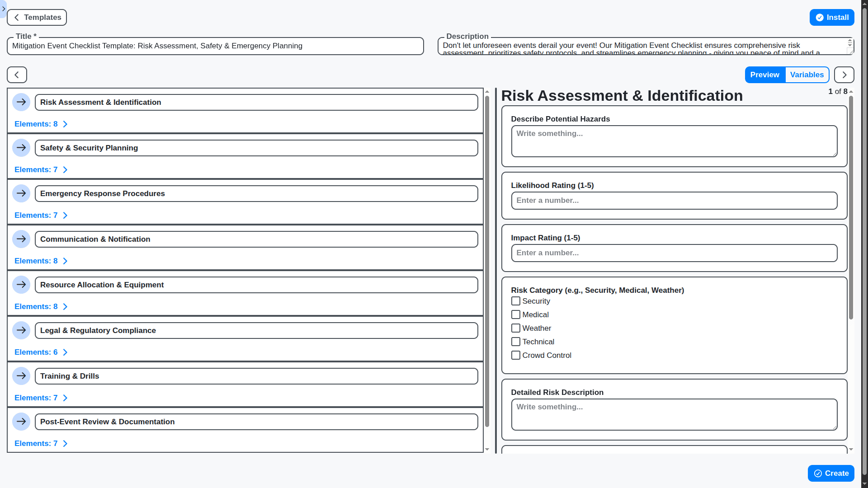The width and height of the screenshot is (868, 488).
Task: Open Post-Event Review & Documentation via arrow icon
Action: click(21, 422)
